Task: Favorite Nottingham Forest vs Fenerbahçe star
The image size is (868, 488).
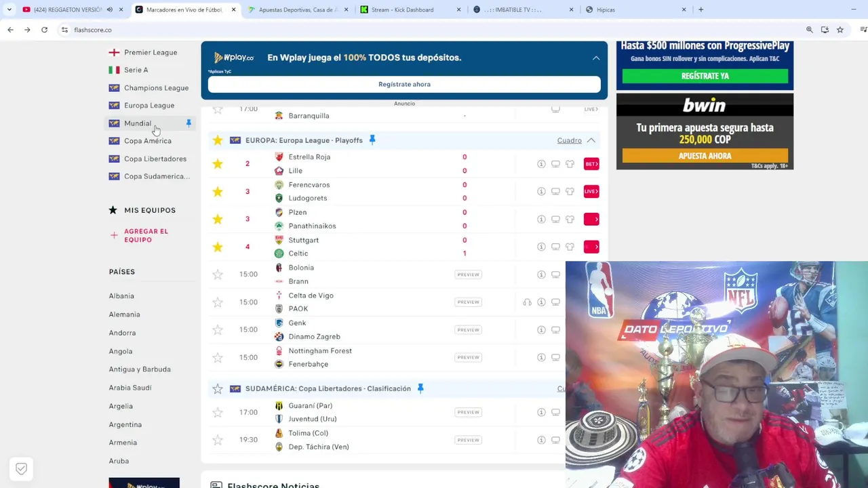Action: [x=218, y=357]
